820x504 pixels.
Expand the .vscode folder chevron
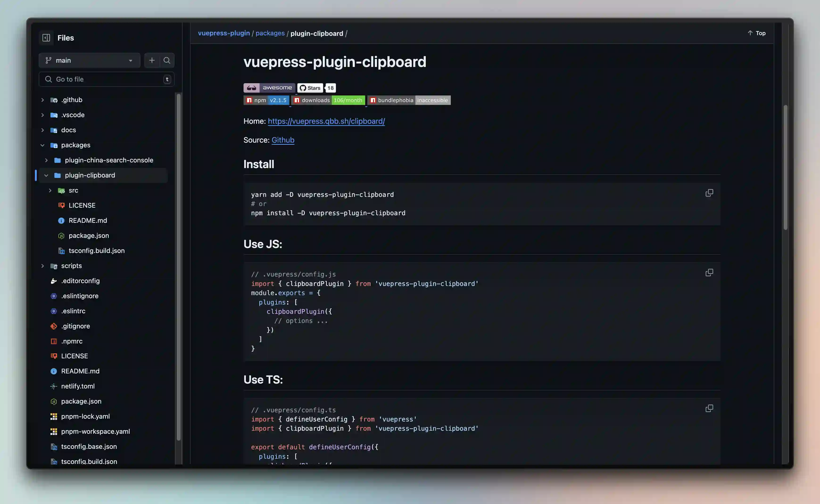pyautogui.click(x=42, y=115)
